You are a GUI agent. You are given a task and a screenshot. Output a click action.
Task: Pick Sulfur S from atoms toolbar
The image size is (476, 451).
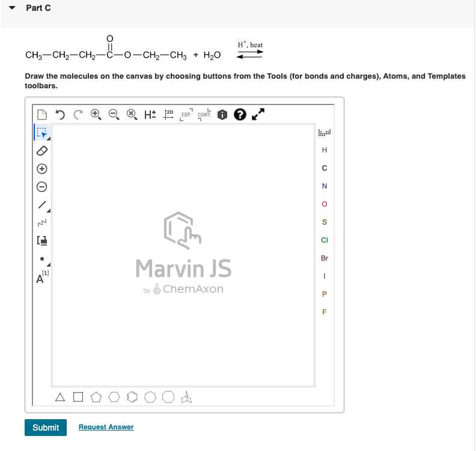pos(325,222)
